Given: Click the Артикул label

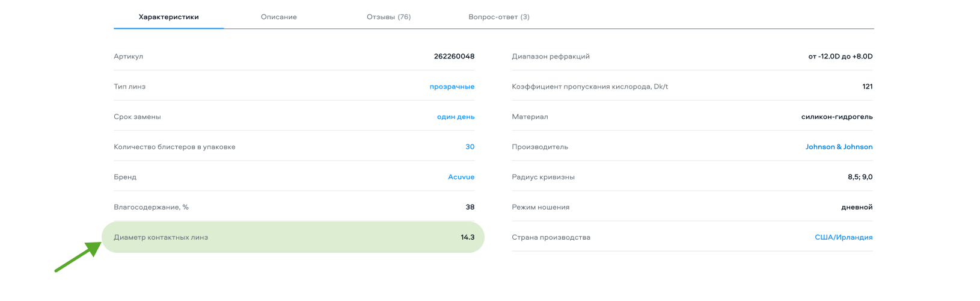Looking at the screenshot, I should point(129,57).
